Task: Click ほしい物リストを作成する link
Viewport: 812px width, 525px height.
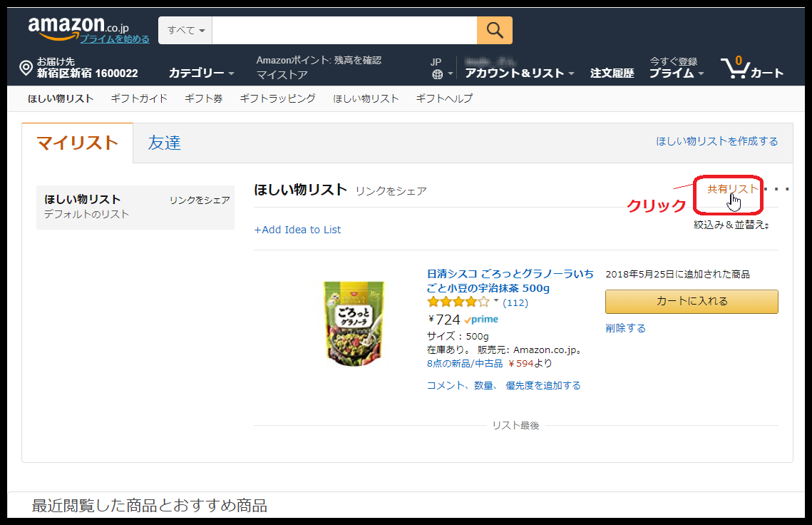Action: pyautogui.click(x=717, y=142)
